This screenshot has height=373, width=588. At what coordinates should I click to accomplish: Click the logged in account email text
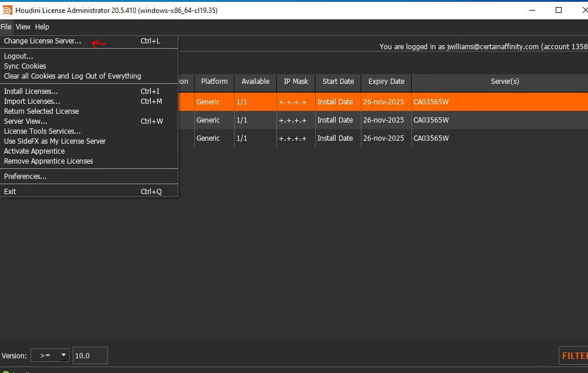click(x=493, y=47)
